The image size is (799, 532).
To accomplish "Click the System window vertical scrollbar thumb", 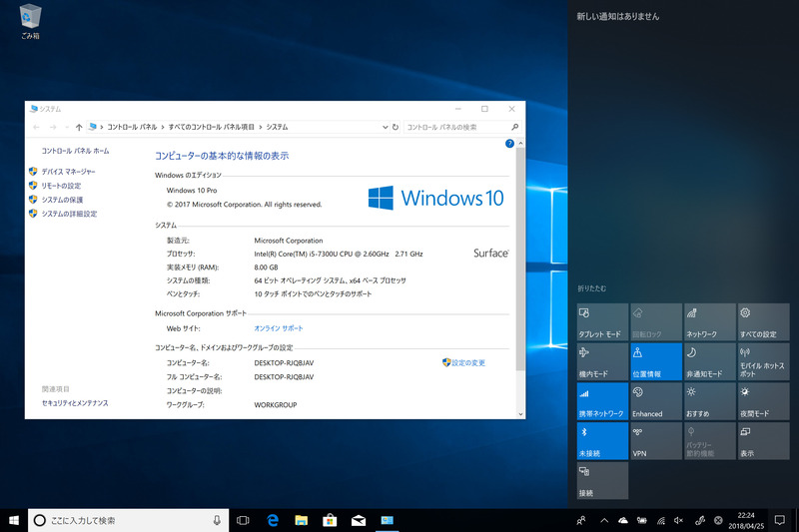I will [520, 260].
